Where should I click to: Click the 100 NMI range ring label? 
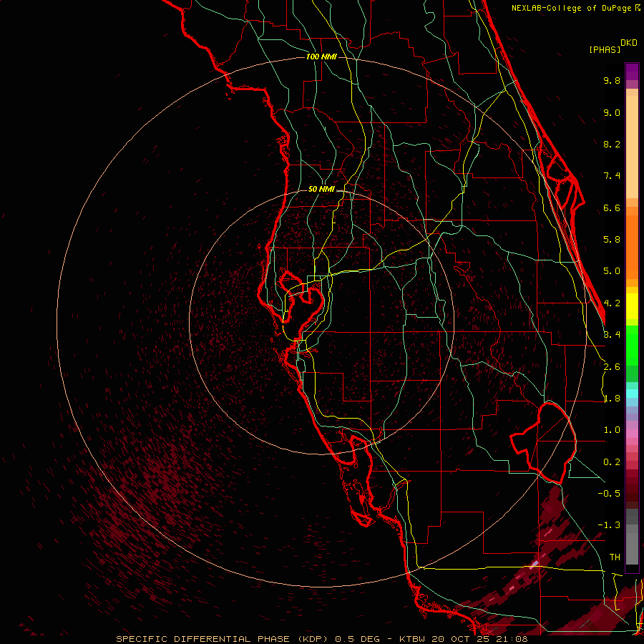pos(321,57)
